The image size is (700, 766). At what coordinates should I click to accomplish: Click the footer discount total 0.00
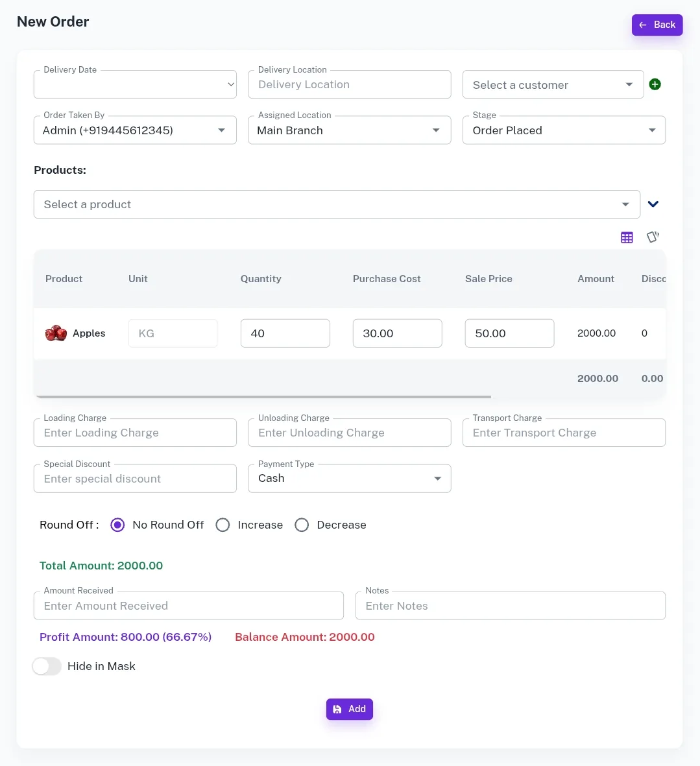coord(652,379)
